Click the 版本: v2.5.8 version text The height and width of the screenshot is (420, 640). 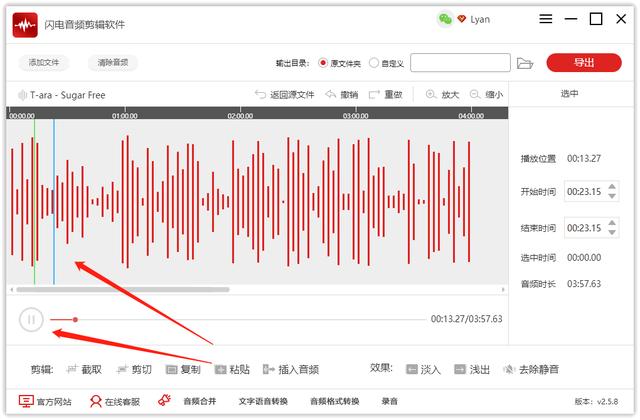click(596, 402)
